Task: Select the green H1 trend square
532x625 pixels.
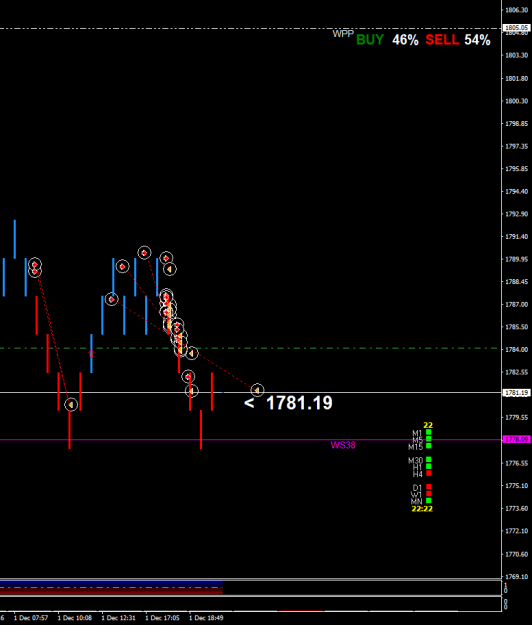Action: (x=429, y=466)
